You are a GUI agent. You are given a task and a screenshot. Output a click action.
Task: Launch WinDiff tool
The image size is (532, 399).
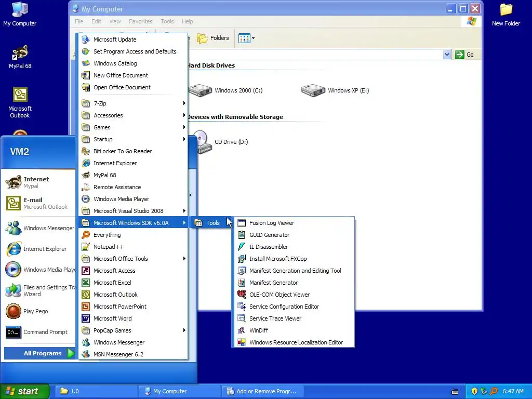[293, 330]
